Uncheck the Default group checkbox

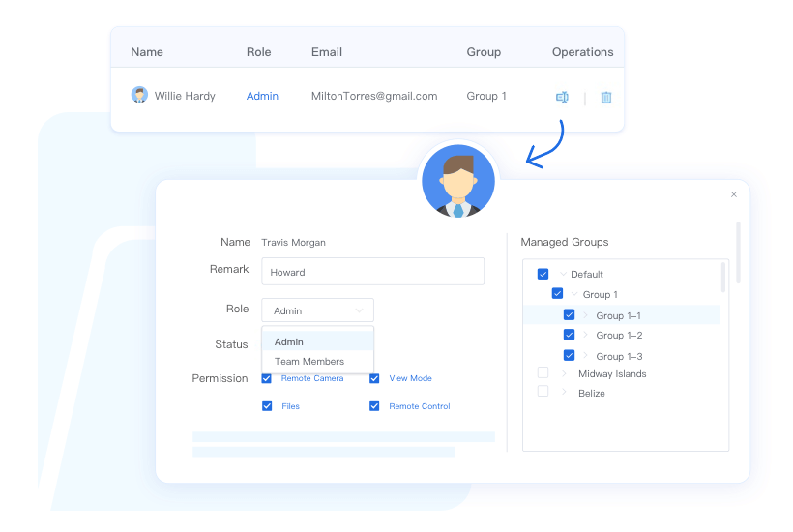pyautogui.click(x=543, y=274)
